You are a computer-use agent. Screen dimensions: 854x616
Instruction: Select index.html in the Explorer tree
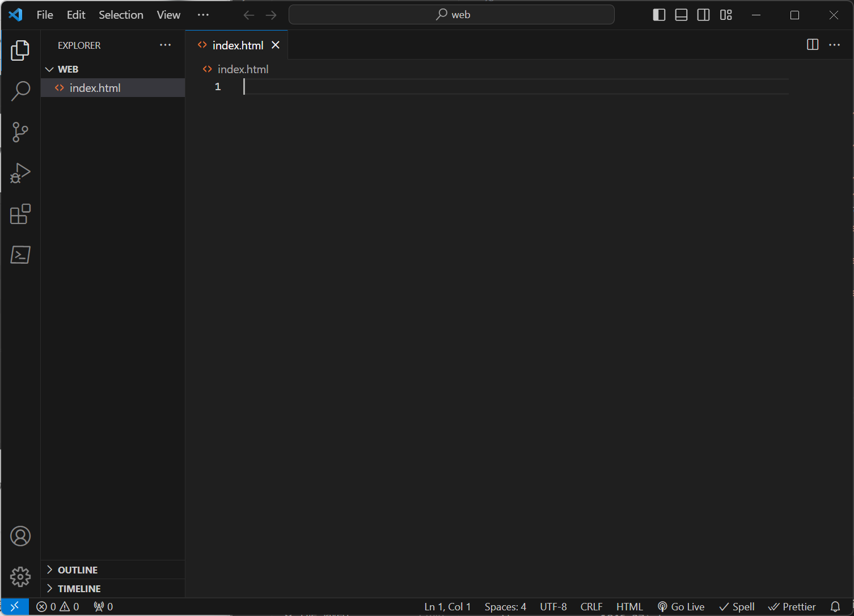coord(113,88)
